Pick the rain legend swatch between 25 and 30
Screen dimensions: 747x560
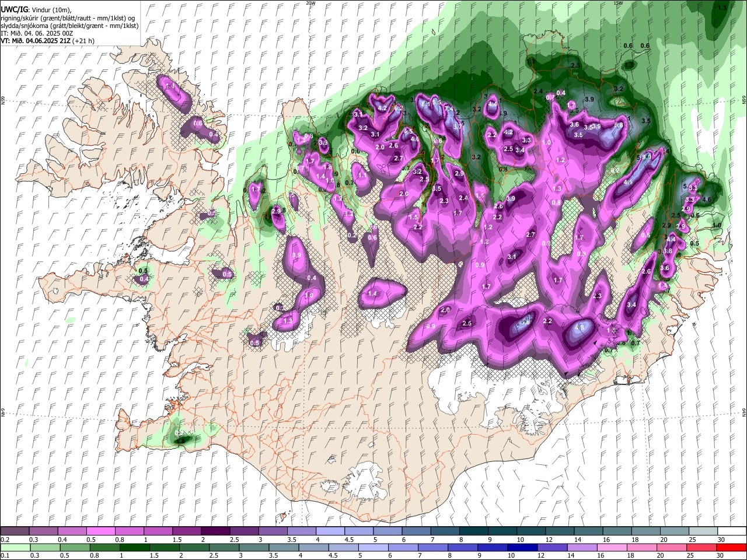[x=703, y=547]
